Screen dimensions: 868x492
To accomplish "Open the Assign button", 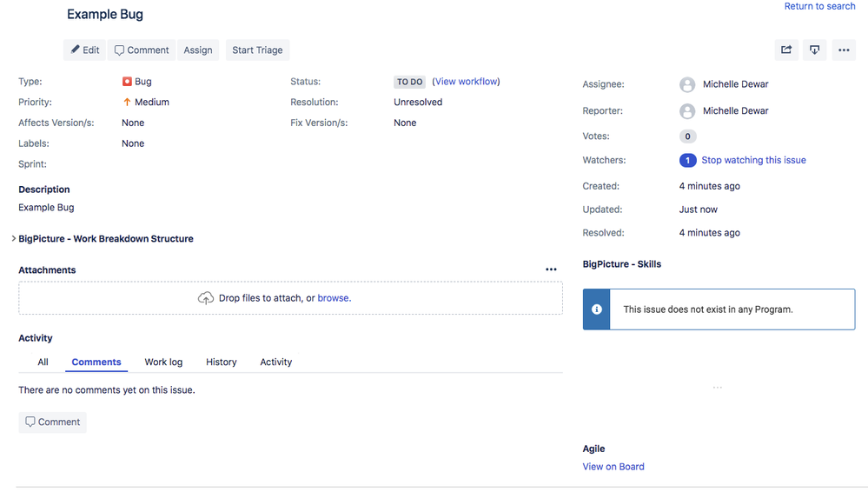I will pos(198,50).
